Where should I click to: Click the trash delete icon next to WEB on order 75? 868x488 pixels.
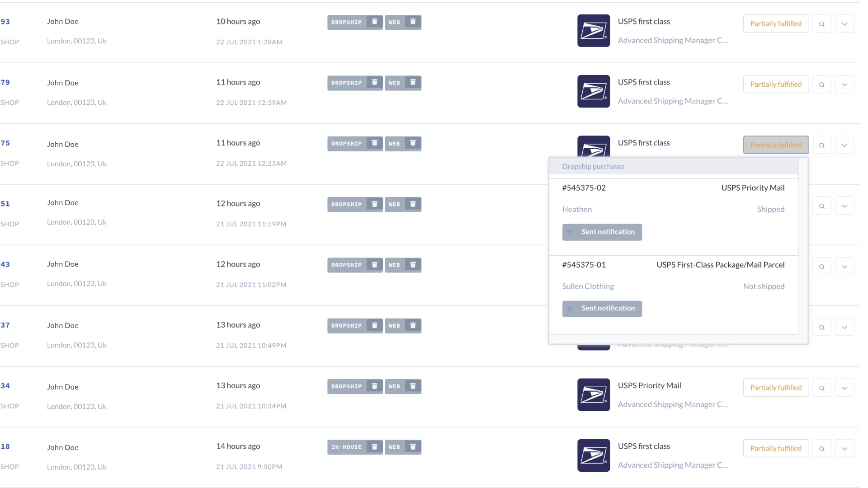click(413, 143)
